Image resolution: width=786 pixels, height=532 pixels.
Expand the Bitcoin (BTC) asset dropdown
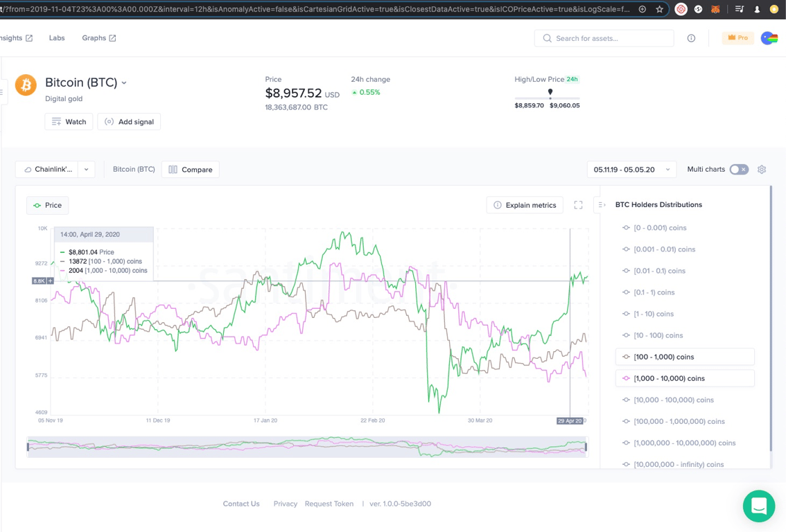click(123, 82)
